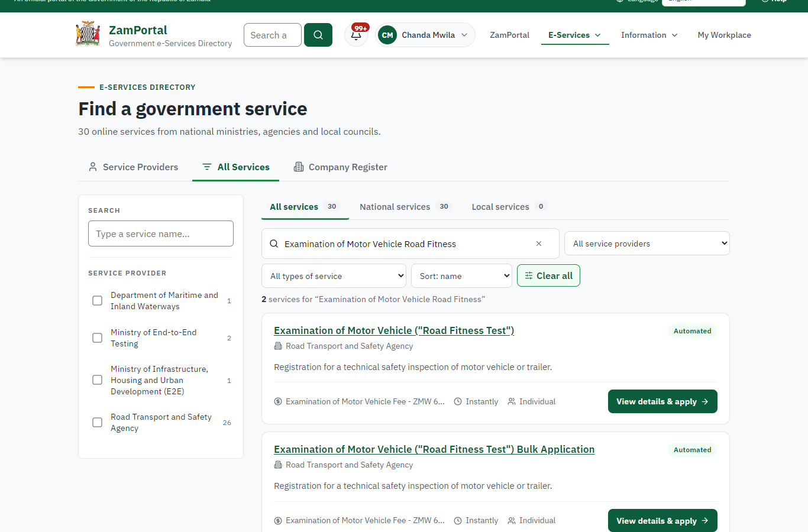Focus the Type a service name field
Screen dimensions: 808x532
click(x=161, y=233)
